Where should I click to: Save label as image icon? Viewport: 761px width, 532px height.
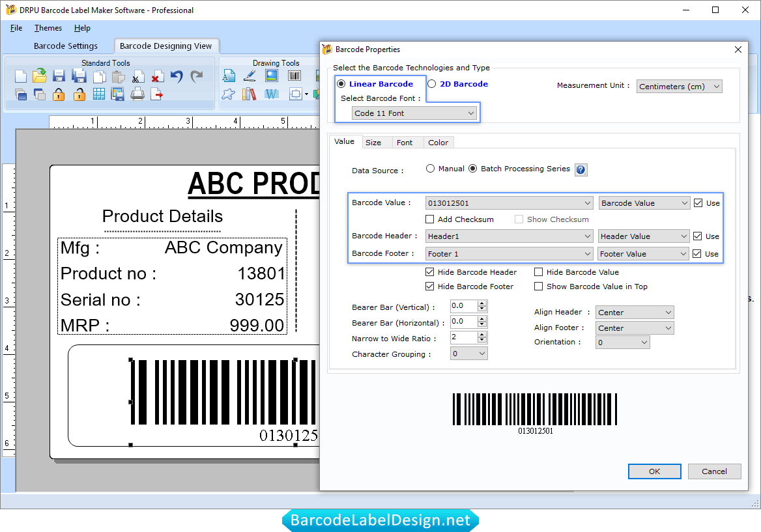(x=117, y=94)
